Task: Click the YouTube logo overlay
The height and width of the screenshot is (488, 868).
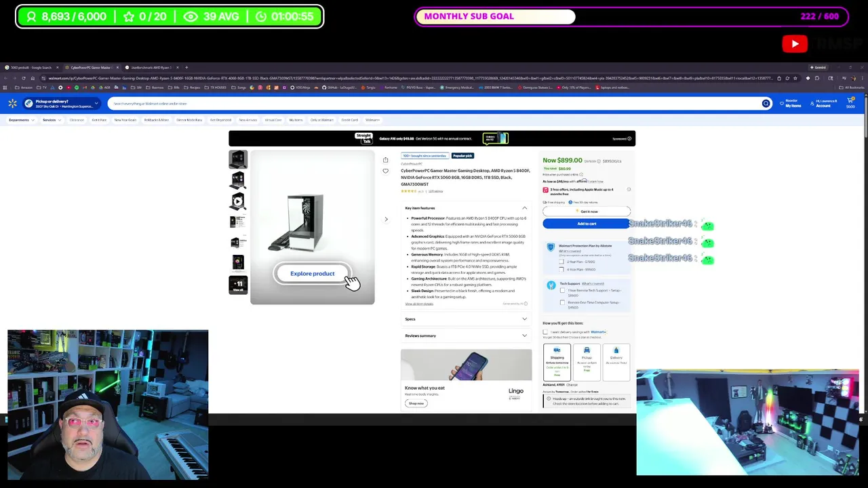Action: [795, 44]
